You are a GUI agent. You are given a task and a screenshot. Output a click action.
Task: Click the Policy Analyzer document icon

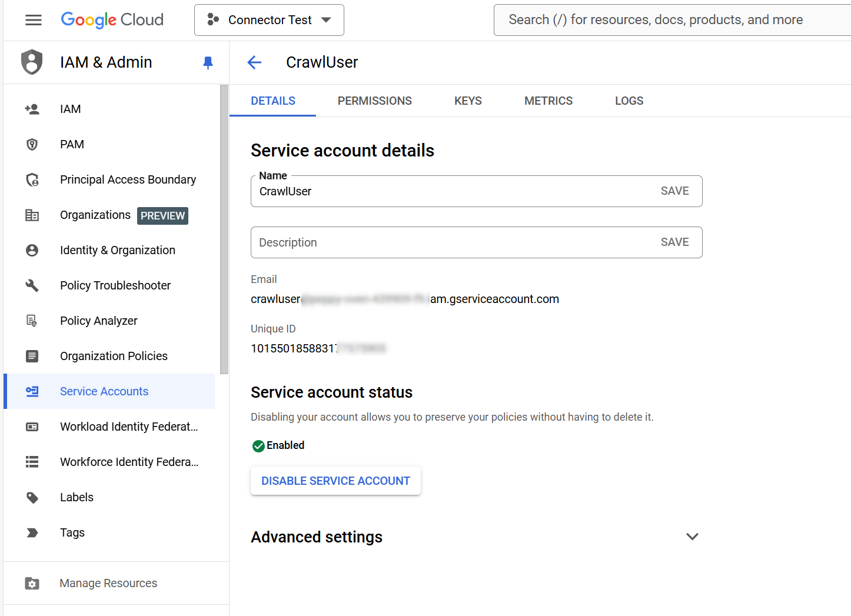[x=32, y=321]
